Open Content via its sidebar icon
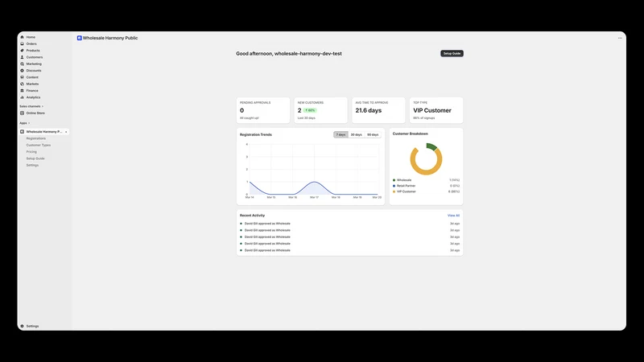The image size is (644, 362). coord(23,77)
